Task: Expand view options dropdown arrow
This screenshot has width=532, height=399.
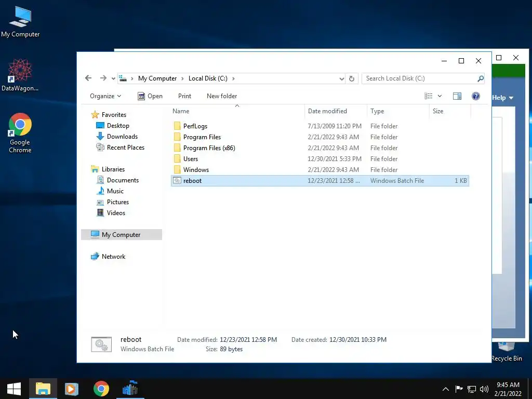Action: click(440, 96)
